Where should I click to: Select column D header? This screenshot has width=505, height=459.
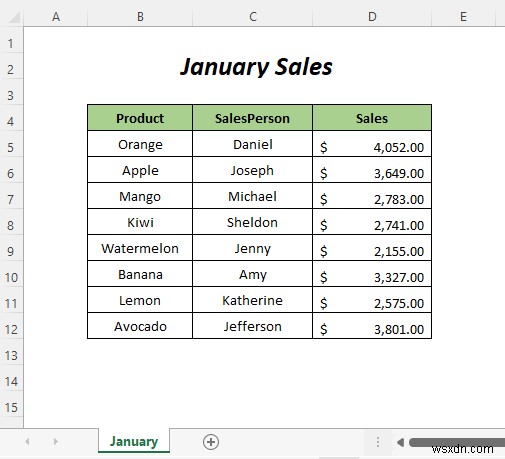click(x=372, y=17)
